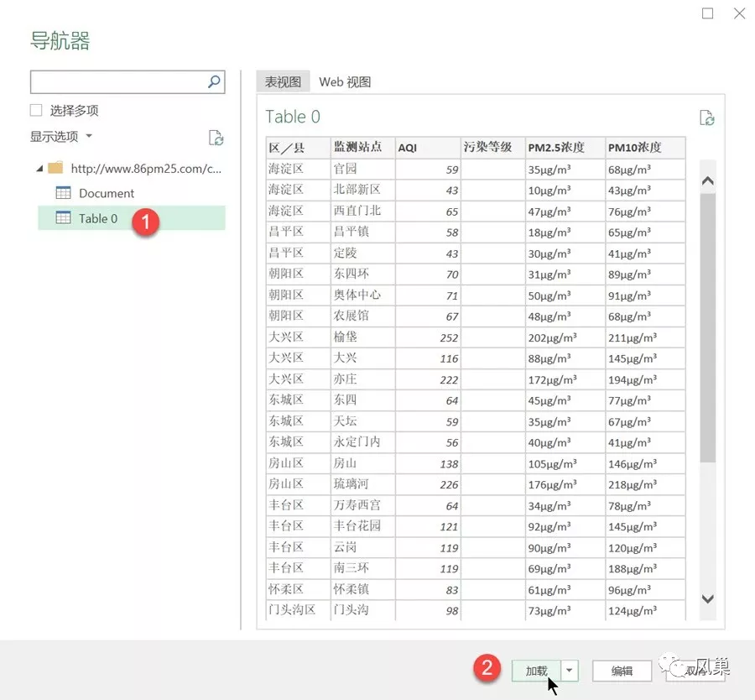Click the 昌平镇 station cell
This screenshot has width=755, height=700.
click(x=362, y=232)
